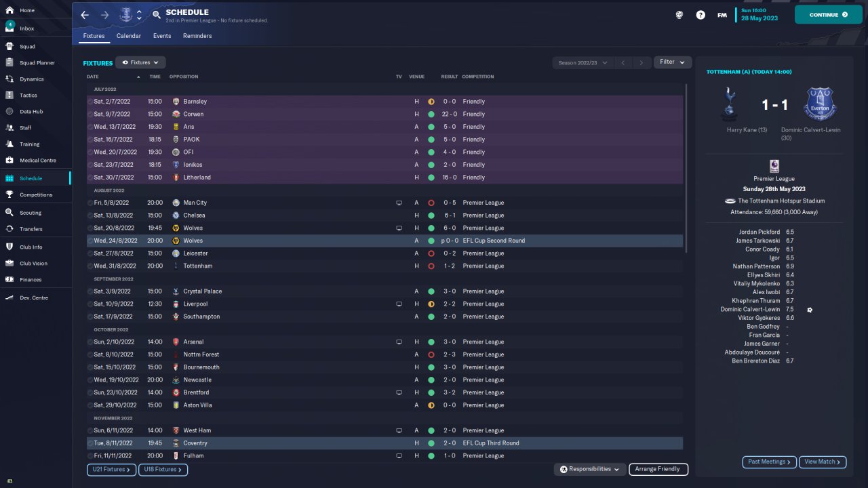
Task: Open the Dev. Centre
Action: pyautogui.click(x=34, y=298)
